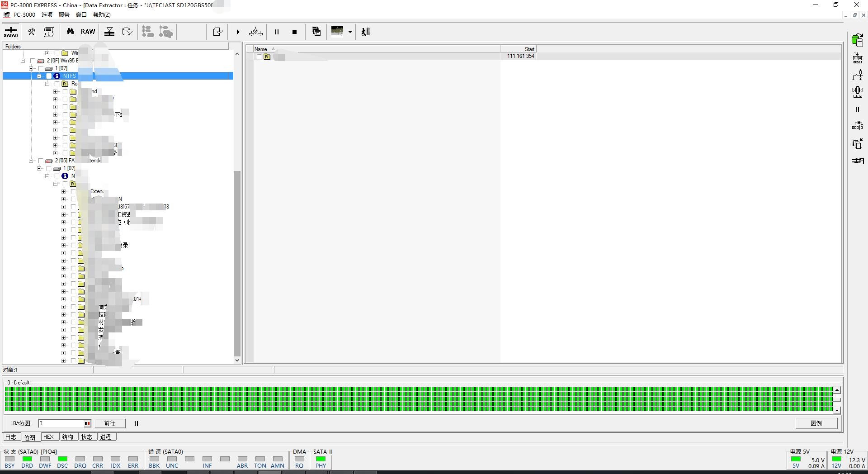This screenshot has width=868, height=474.
Task: Click the pause button beside 前往
Action: pos(136,423)
